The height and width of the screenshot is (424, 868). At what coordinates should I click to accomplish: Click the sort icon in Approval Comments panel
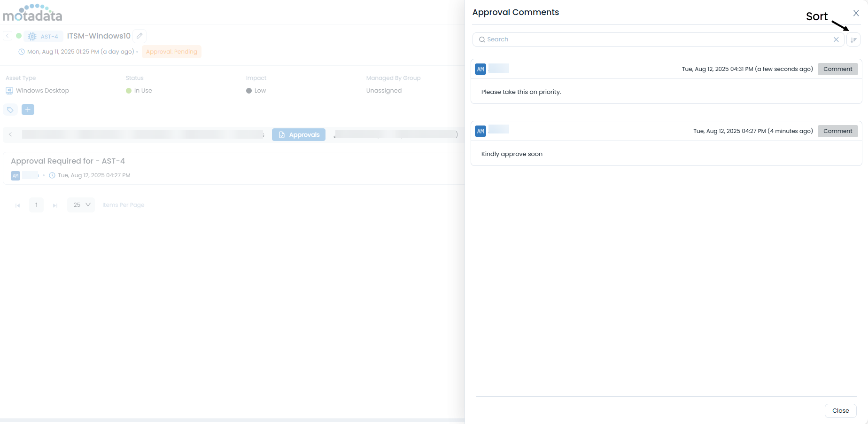(x=854, y=39)
